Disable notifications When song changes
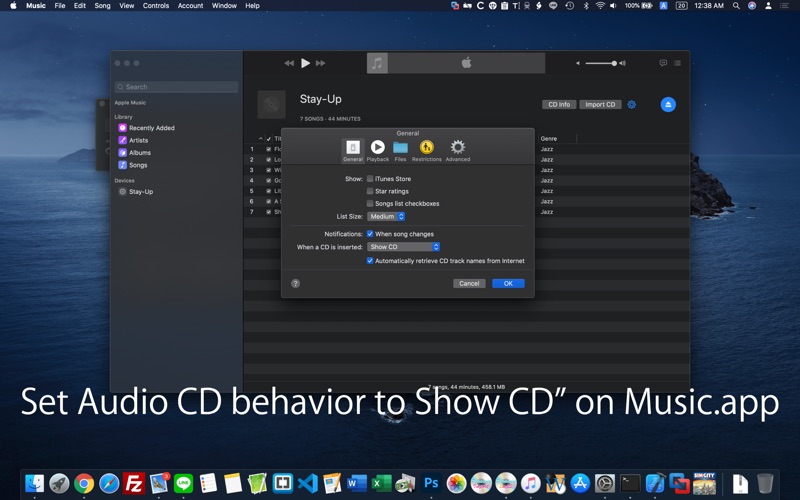 pyautogui.click(x=370, y=234)
